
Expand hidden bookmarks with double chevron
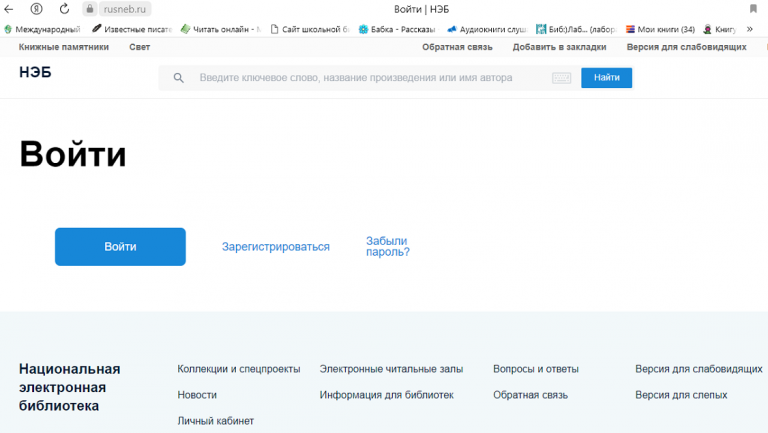(750, 29)
